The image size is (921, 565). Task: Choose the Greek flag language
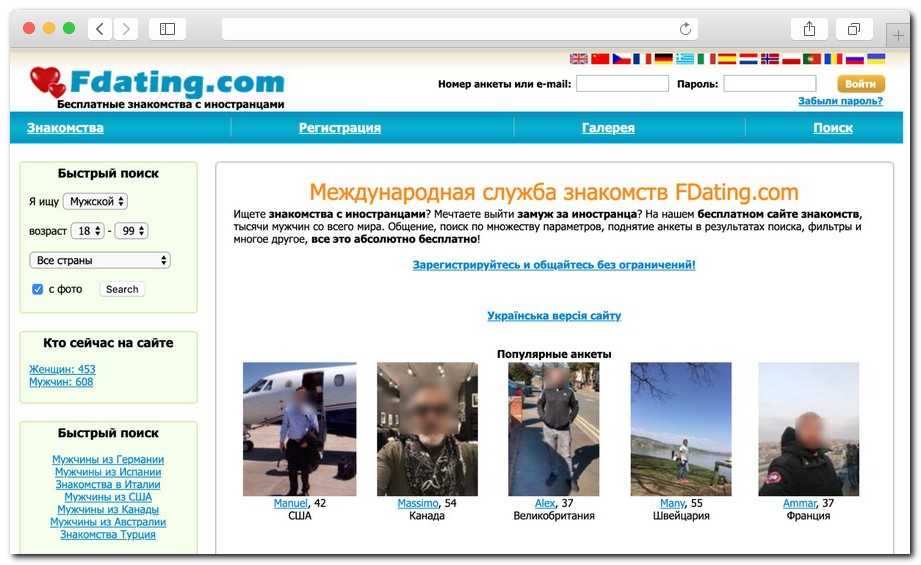click(x=685, y=59)
